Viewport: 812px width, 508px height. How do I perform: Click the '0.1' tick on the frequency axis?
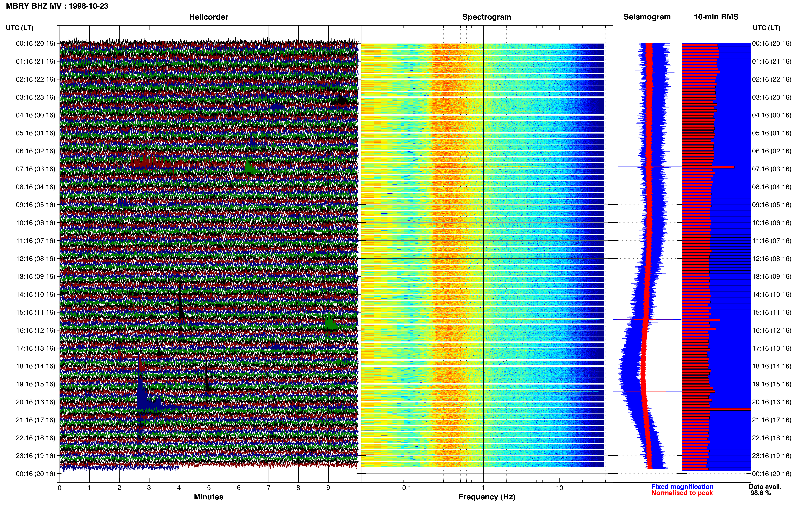click(407, 488)
